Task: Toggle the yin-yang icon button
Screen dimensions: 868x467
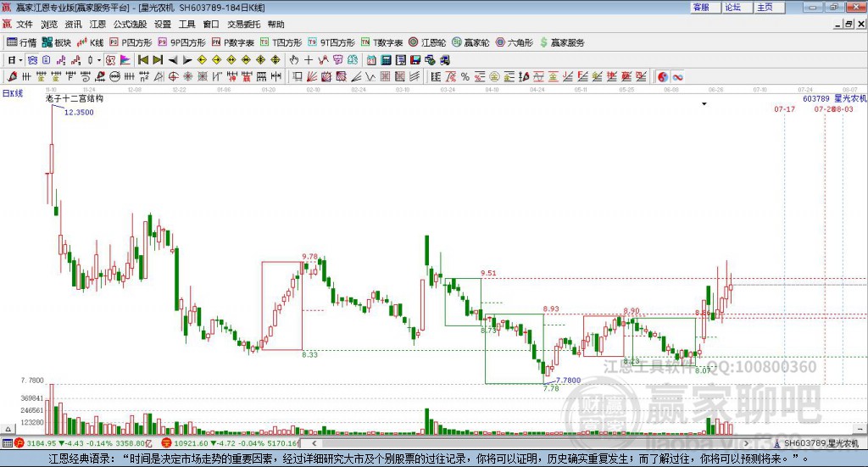Action: click(663, 77)
